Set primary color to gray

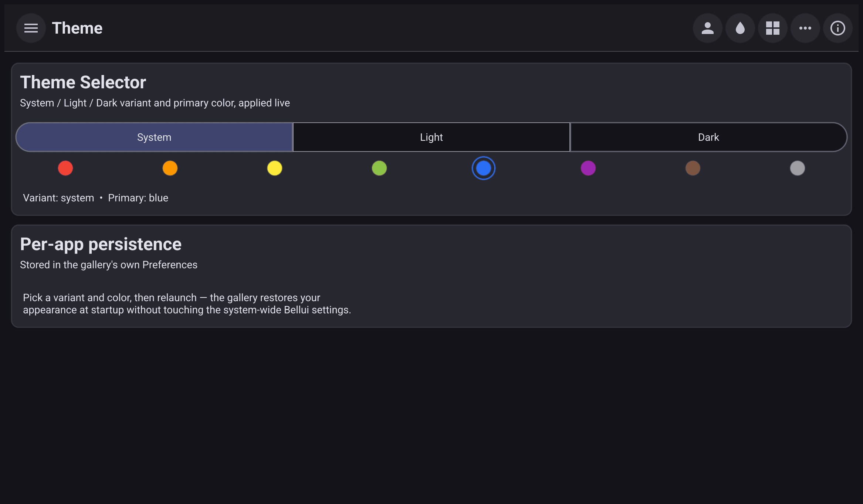(798, 168)
